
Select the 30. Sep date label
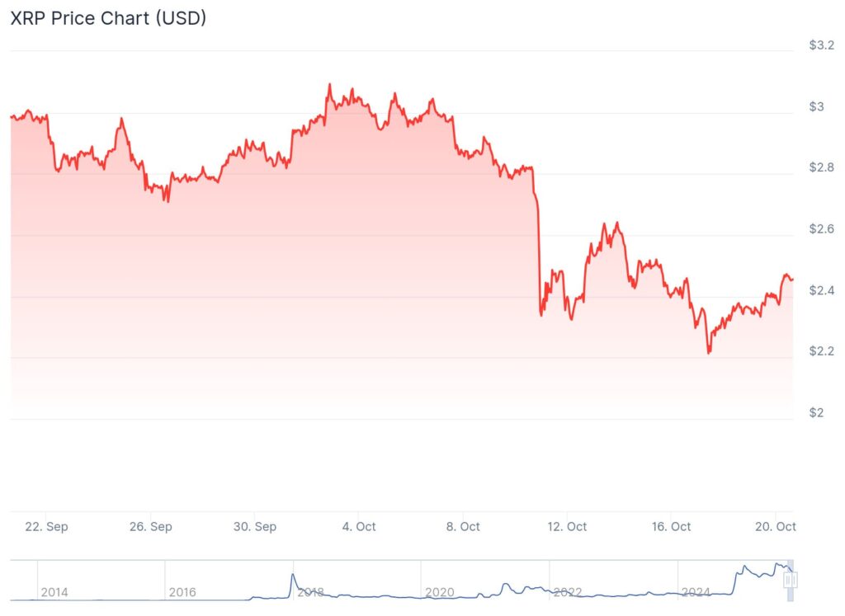tap(254, 526)
